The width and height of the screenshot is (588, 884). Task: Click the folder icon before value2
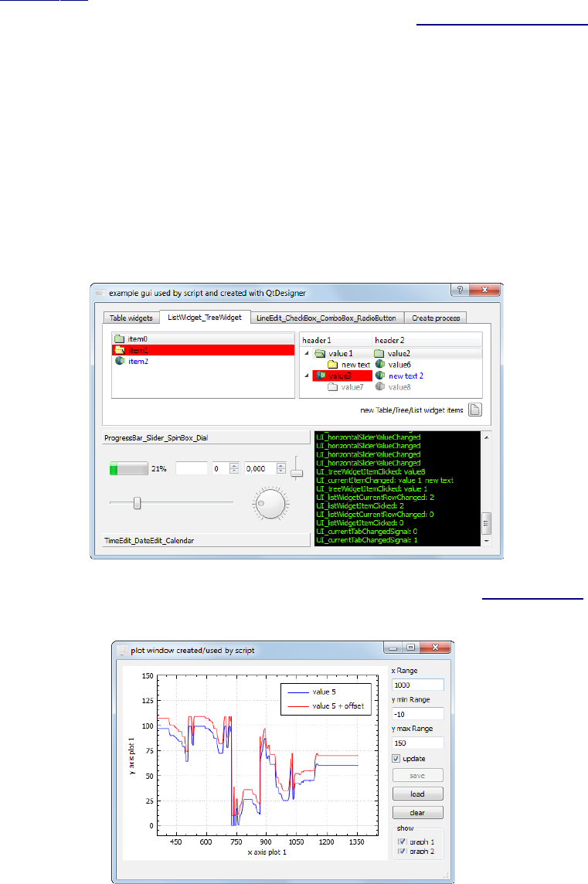(x=379, y=353)
